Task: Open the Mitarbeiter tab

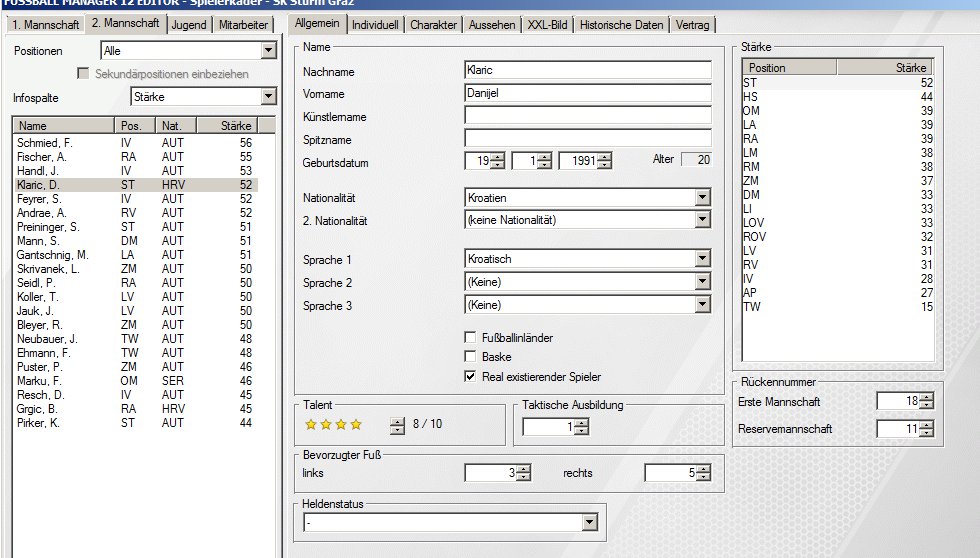Action: [243, 25]
